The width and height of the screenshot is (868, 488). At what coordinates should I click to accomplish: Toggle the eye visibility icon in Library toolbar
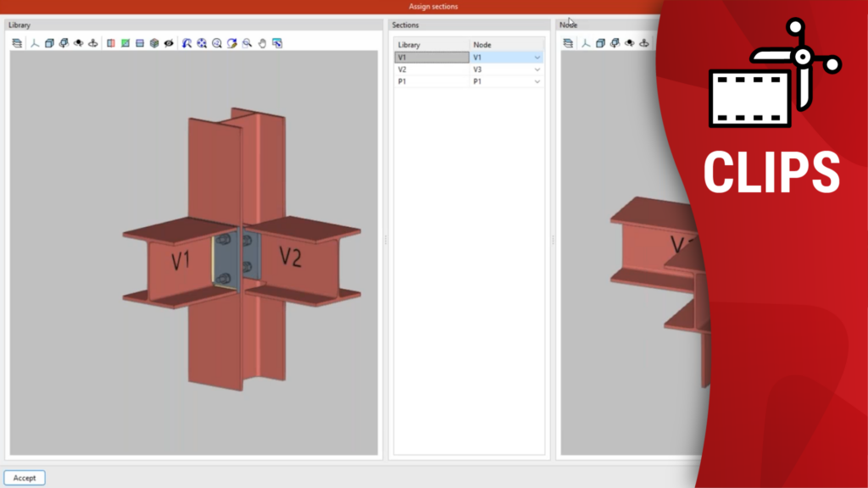pos(169,43)
